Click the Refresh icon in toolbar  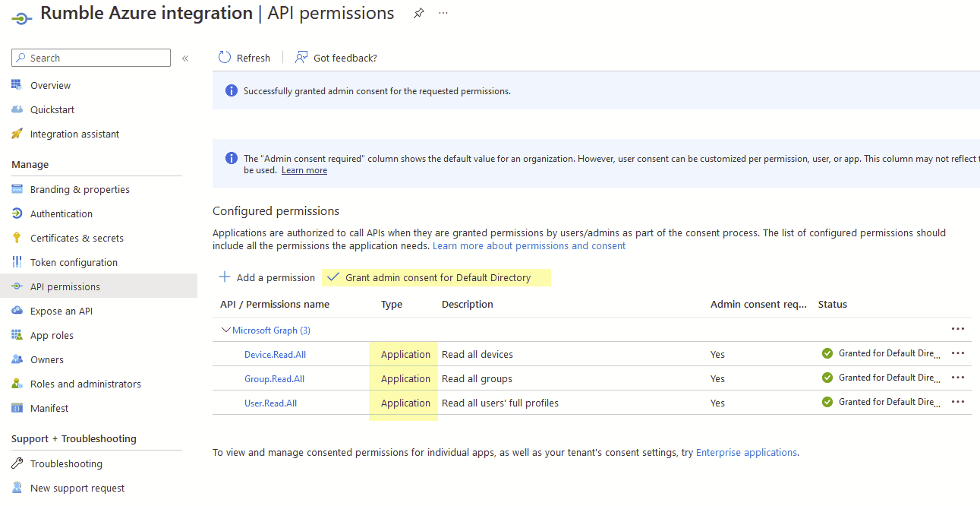click(x=224, y=58)
